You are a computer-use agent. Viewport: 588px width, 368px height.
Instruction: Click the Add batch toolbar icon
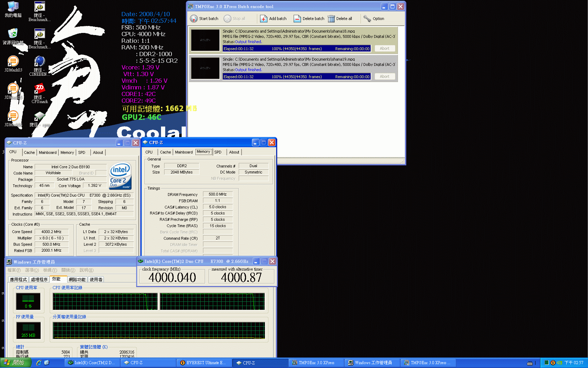(x=264, y=19)
